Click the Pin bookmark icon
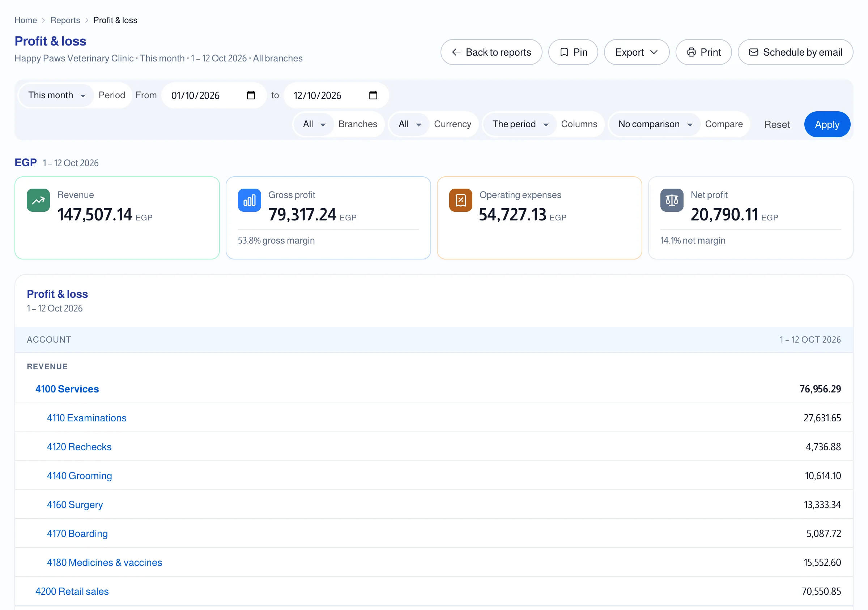Image resolution: width=868 pixels, height=610 pixels. coord(564,52)
